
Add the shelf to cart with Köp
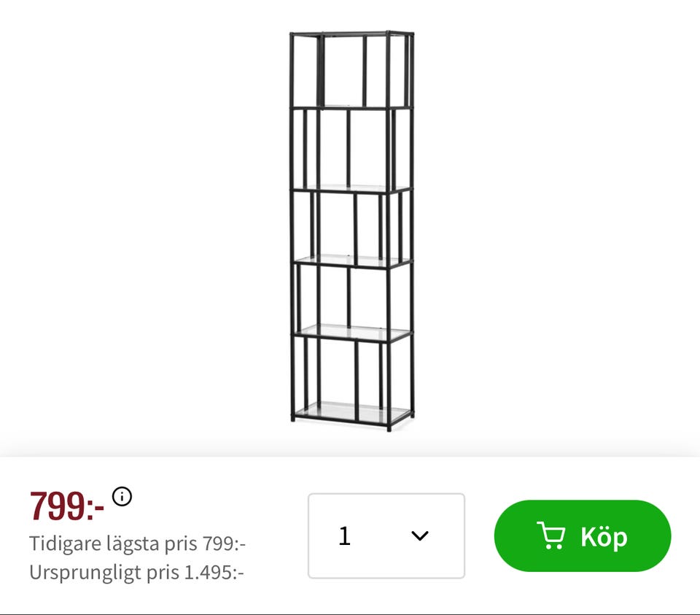(582, 535)
